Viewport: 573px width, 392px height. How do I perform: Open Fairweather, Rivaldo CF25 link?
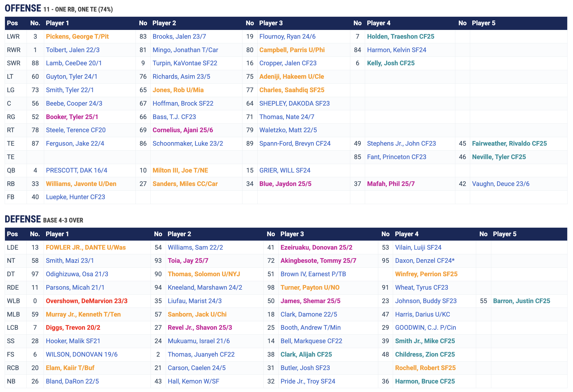(x=509, y=143)
